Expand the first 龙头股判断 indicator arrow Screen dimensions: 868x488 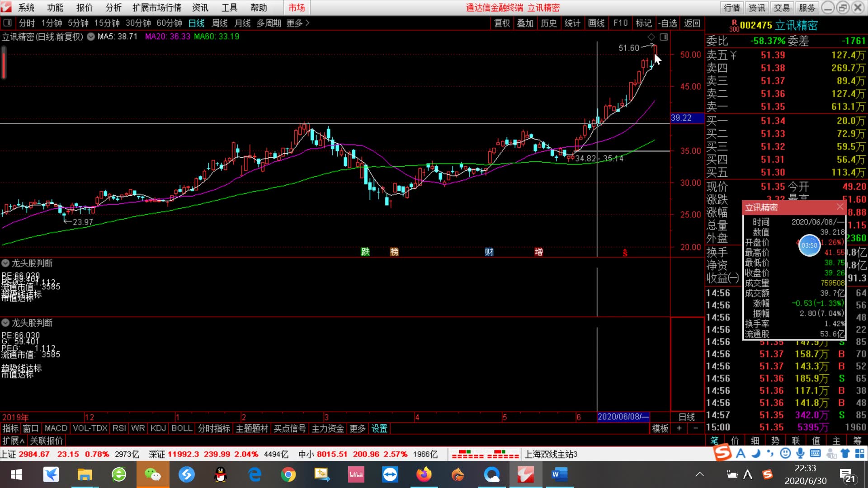(x=5, y=263)
